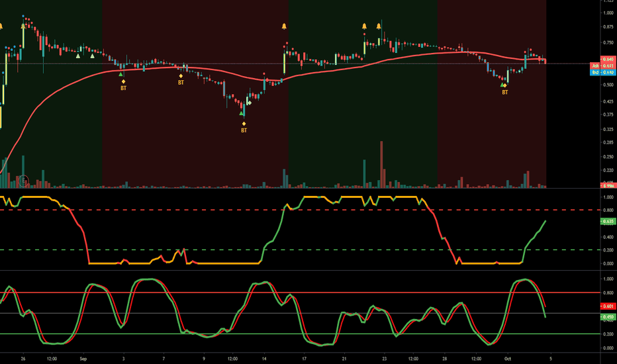Click the 17 date on the time axis
Screen dimensions: 617x364
(x=304, y=359)
